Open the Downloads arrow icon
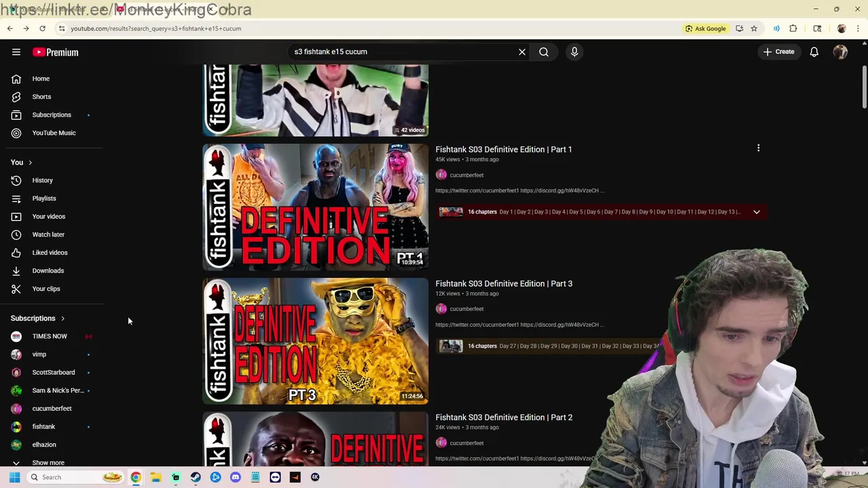868x488 pixels. [16, 270]
